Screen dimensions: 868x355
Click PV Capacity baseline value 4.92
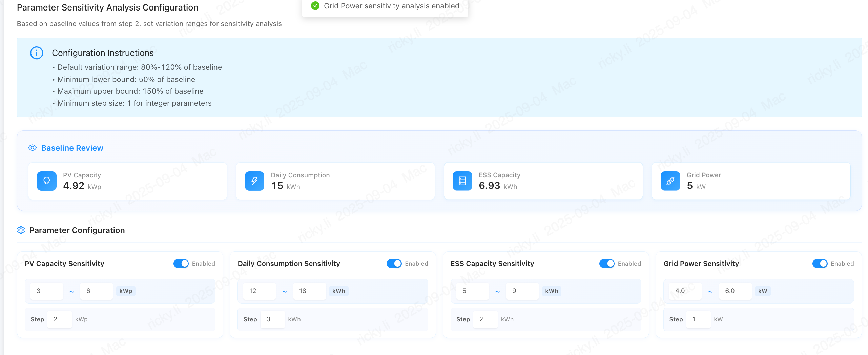pyautogui.click(x=74, y=186)
